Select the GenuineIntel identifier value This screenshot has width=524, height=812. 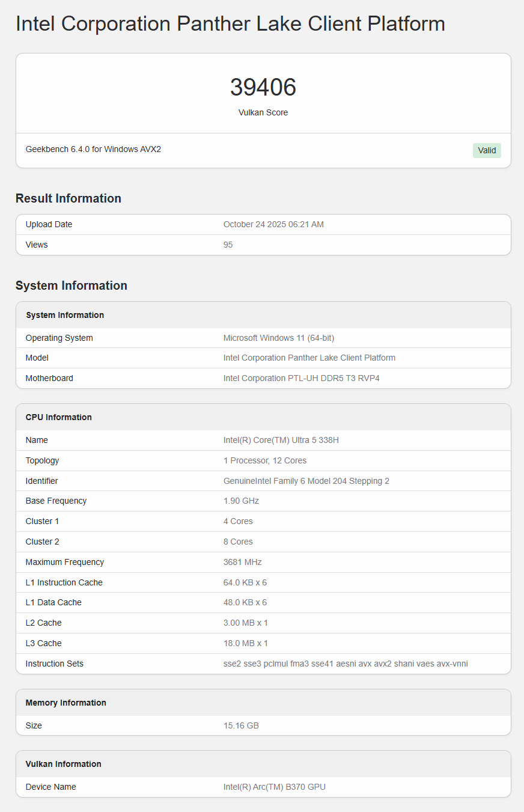click(306, 481)
